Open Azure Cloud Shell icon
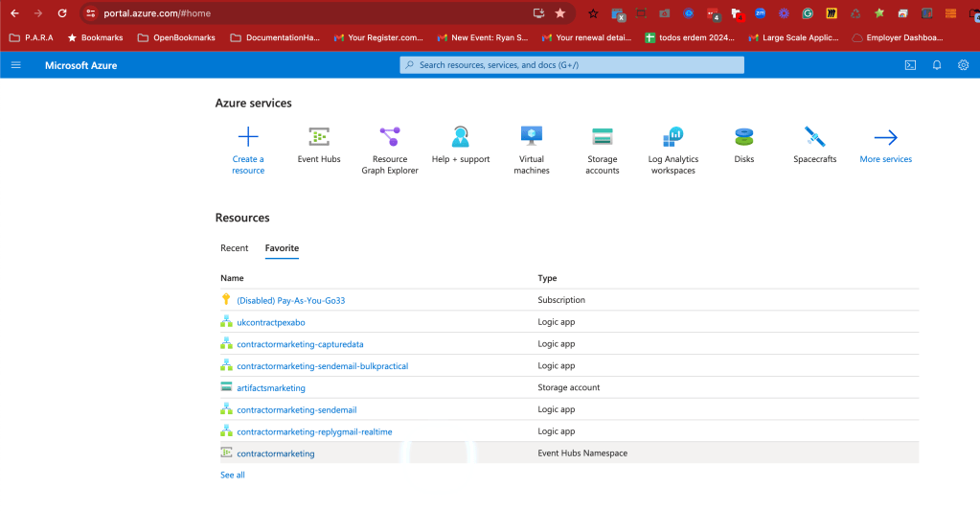Image resolution: width=980 pixels, height=511 pixels. tap(910, 65)
